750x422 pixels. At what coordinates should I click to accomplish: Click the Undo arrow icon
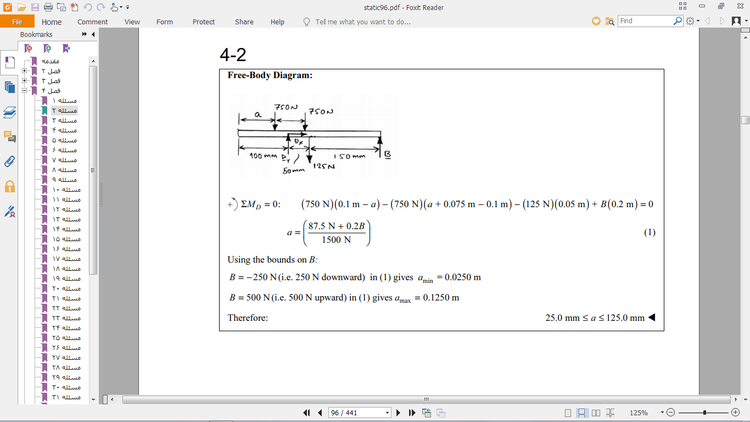89,6
